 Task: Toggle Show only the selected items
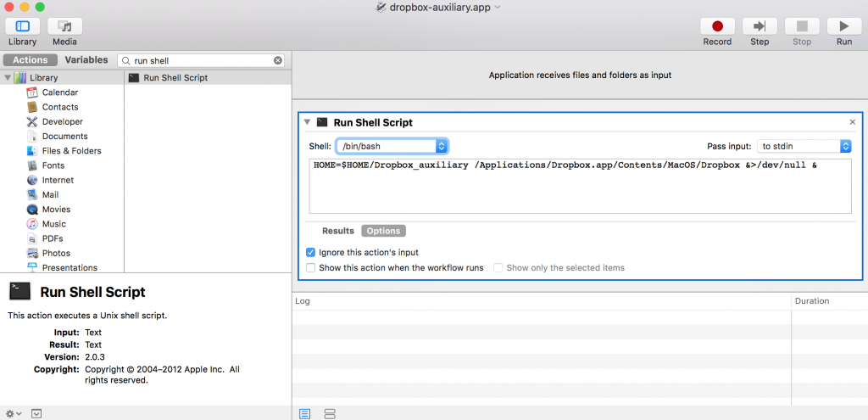click(x=498, y=267)
